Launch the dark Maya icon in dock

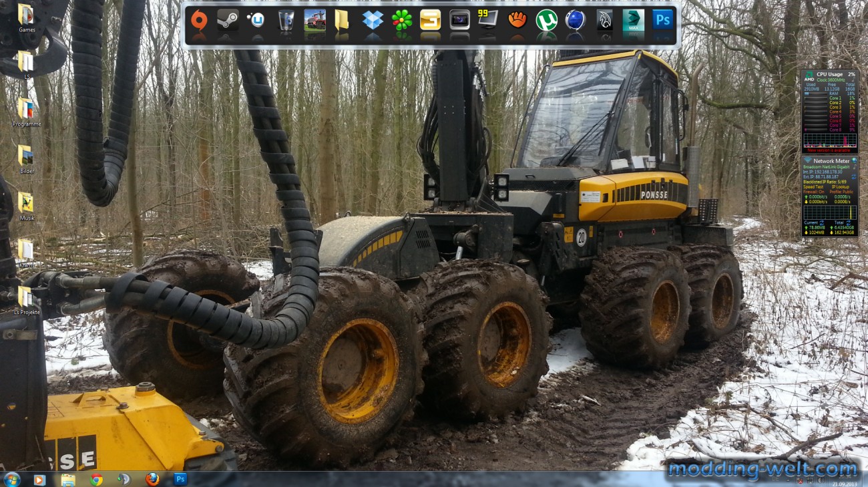604,20
